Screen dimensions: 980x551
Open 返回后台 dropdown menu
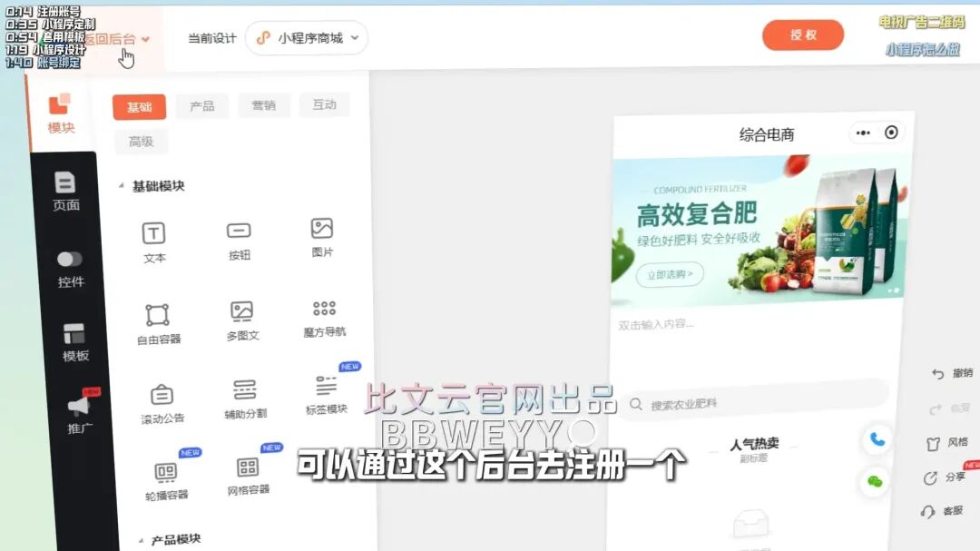(x=116, y=39)
